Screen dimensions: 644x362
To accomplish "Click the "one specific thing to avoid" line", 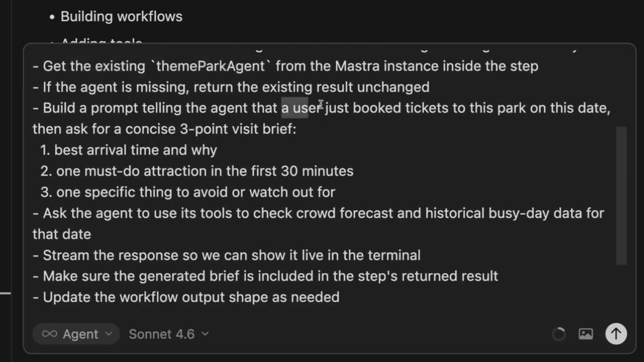I will pos(195,193).
